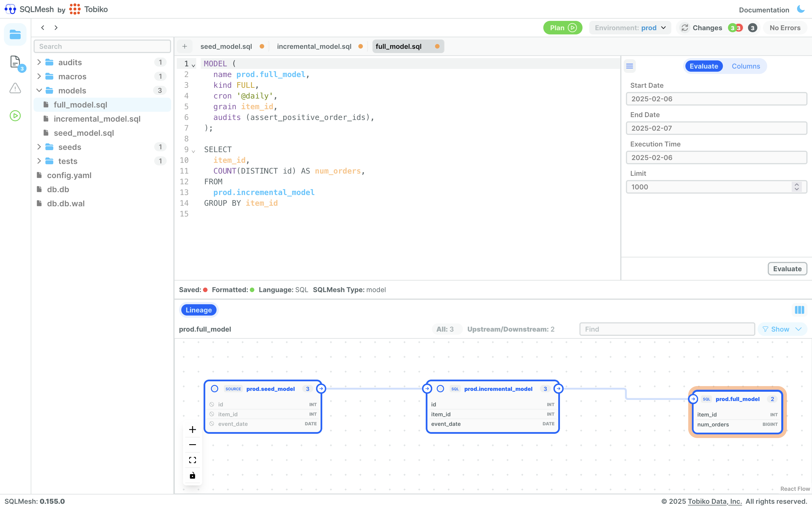Image resolution: width=812 pixels, height=508 pixels.
Task: Select the circle toggle on prod.incremental_model node
Action: coord(440,389)
